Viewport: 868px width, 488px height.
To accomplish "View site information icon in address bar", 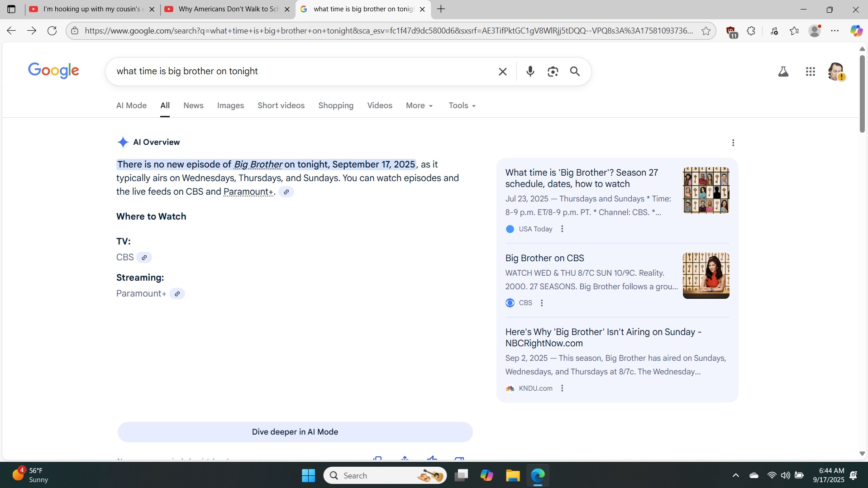I will (75, 31).
